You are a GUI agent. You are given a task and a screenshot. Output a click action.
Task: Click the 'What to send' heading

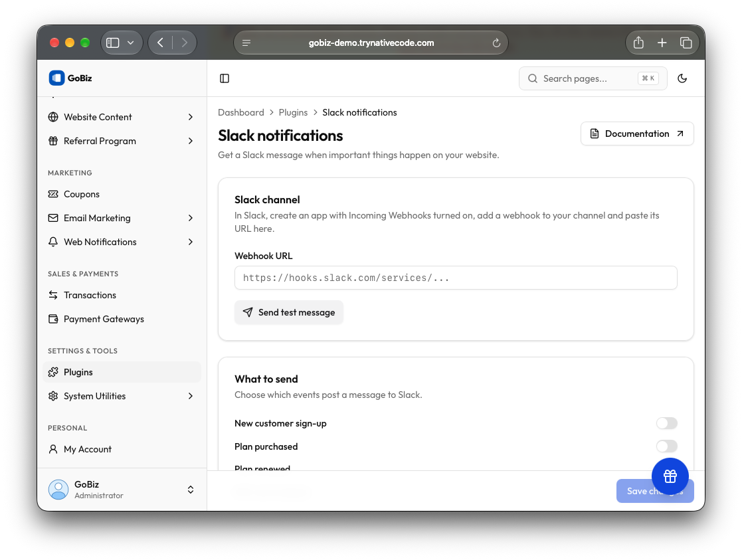coord(266,379)
